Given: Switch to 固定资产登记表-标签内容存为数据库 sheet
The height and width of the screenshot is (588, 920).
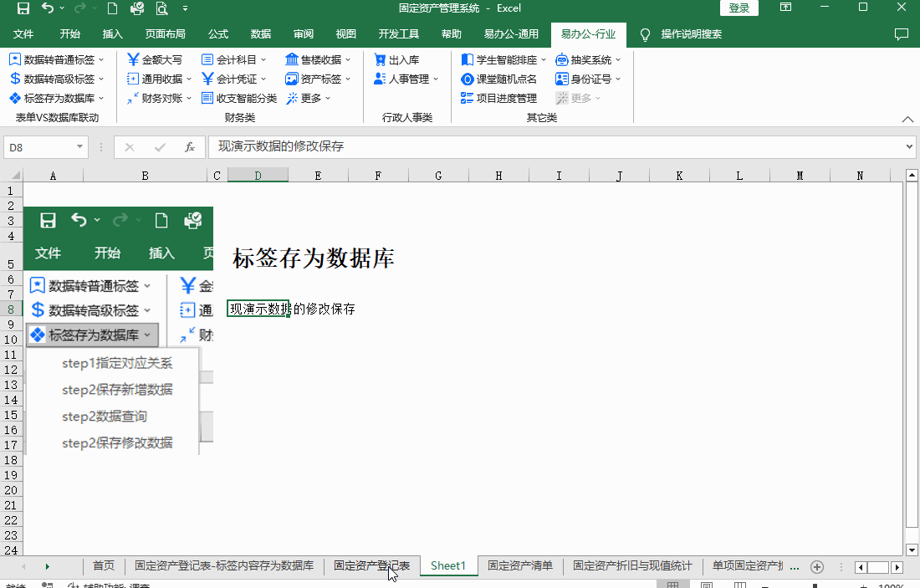Looking at the screenshot, I should click(224, 565).
